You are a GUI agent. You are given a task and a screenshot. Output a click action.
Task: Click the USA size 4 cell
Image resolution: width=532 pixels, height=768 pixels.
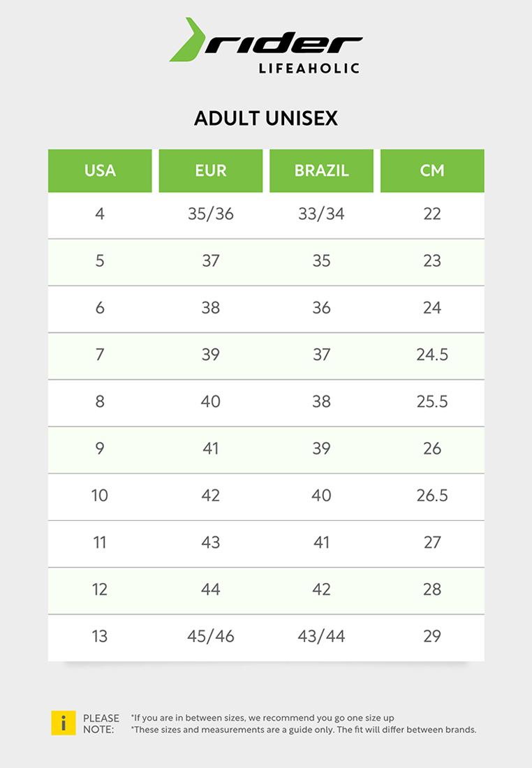point(100,214)
